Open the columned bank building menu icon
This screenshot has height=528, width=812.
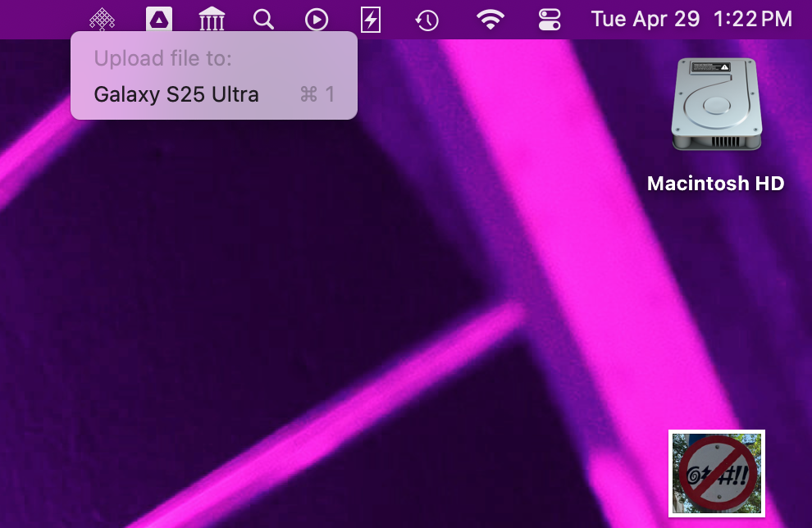click(x=212, y=20)
